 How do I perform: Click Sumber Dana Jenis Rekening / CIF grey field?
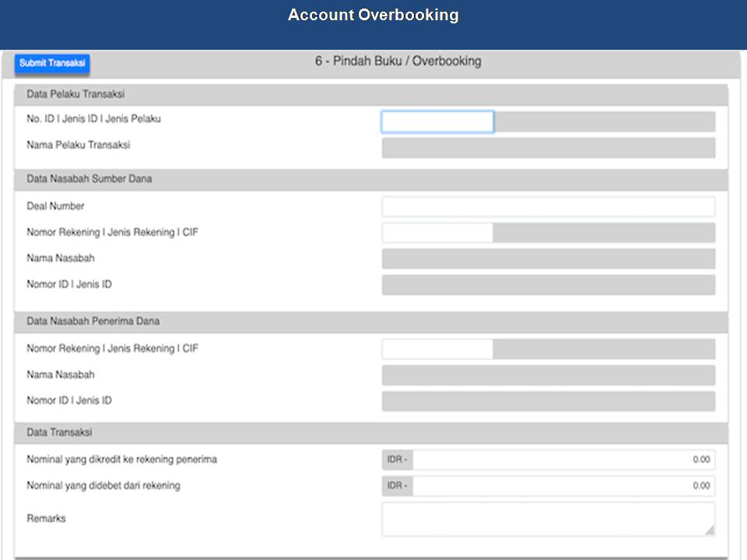(x=604, y=233)
